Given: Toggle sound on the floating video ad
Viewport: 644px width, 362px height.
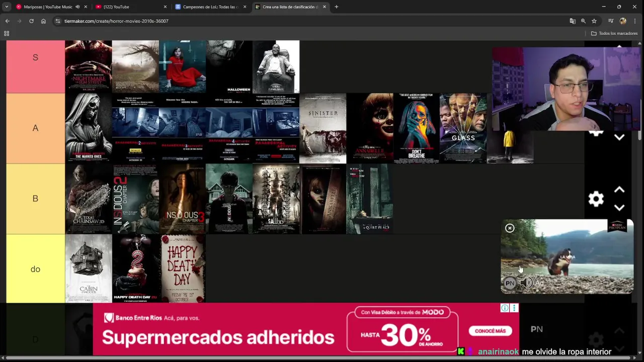Looking at the screenshot, I should pos(526,283).
